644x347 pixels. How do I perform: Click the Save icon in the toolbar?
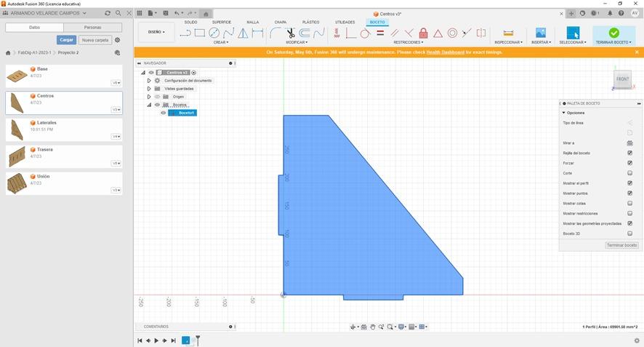tap(166, 13)
